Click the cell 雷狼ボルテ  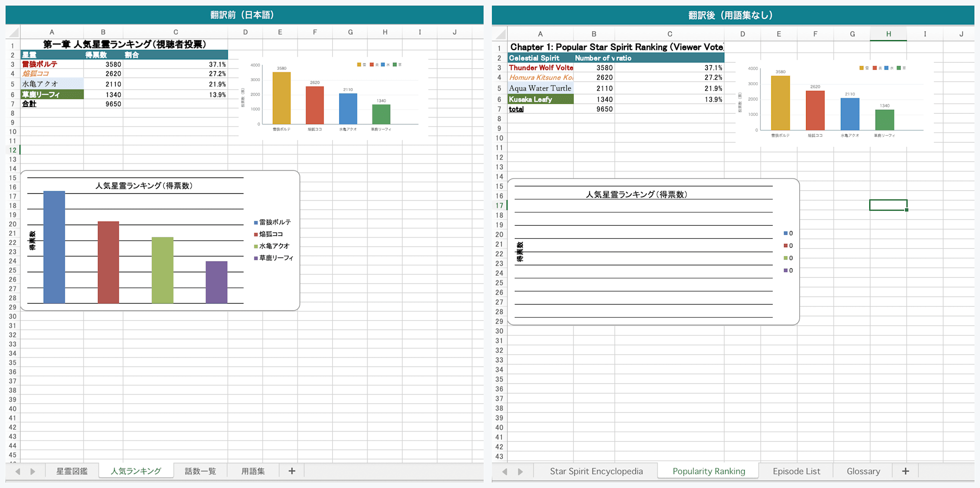(x=52, y=64)
